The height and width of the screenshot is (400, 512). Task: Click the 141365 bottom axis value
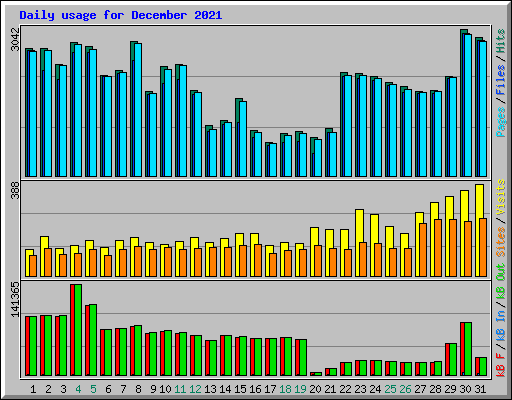(15, 299)
